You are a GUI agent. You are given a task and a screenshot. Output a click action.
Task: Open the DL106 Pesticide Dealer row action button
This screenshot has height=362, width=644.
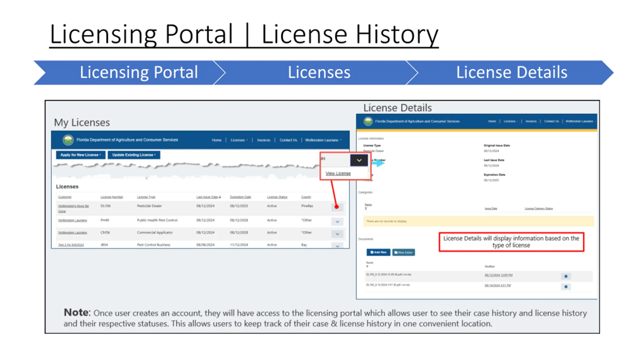coord(337,207)
